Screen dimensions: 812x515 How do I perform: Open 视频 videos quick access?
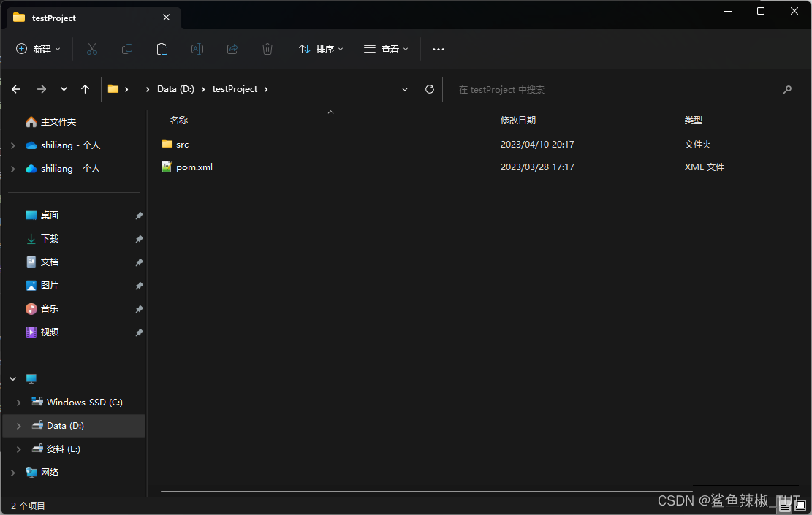point(42,332)
